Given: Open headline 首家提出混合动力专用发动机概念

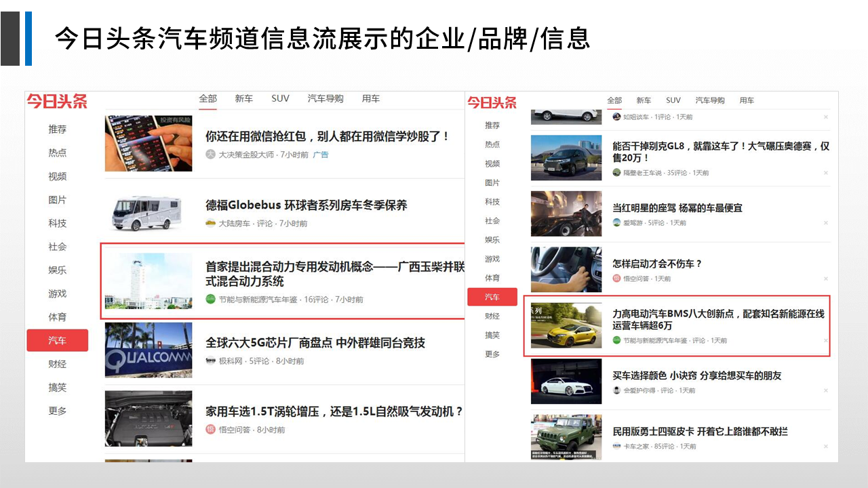Looking at the screenshot, I should click(335, 274).
